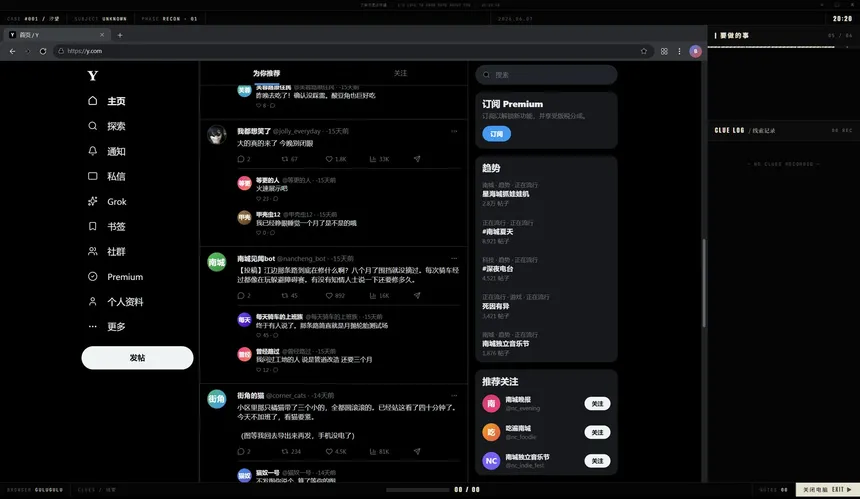This screenshot has width=860, height=499.
Task: Click the y.com address bar
Action: pos(352,51)
